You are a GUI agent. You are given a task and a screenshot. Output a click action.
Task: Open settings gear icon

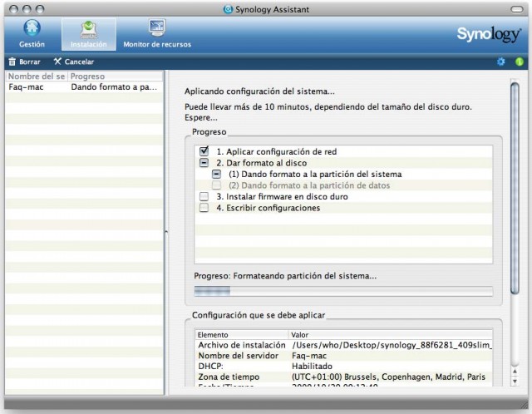click(x=500, y=62)
